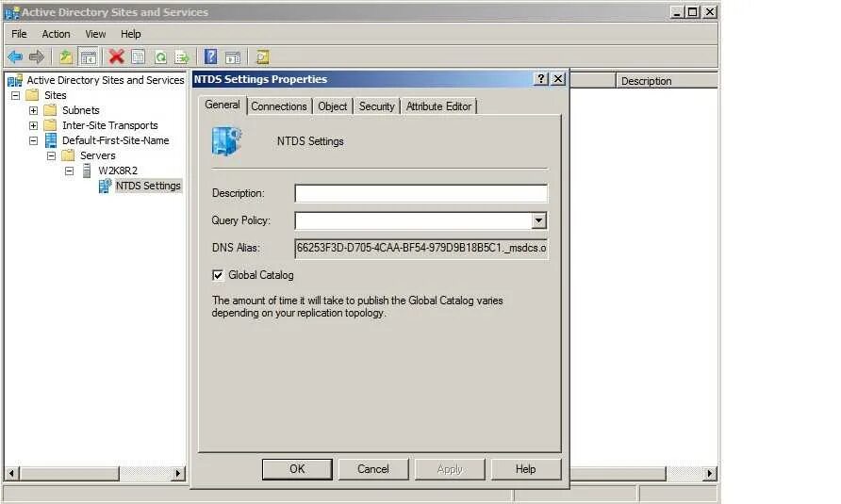Click the DNS Alias read-only field
Image resolution: width=841 pixels, height=504 pixels.
point(421,248)
